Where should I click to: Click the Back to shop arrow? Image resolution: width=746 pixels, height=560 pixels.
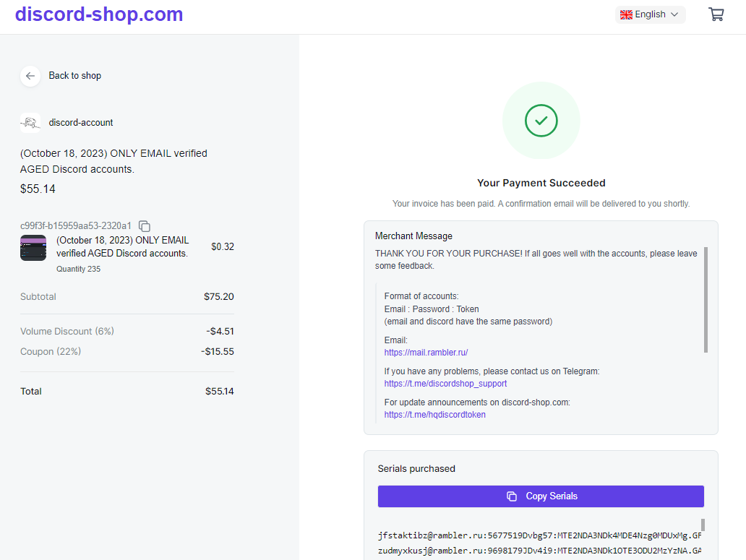click(30, 76)
